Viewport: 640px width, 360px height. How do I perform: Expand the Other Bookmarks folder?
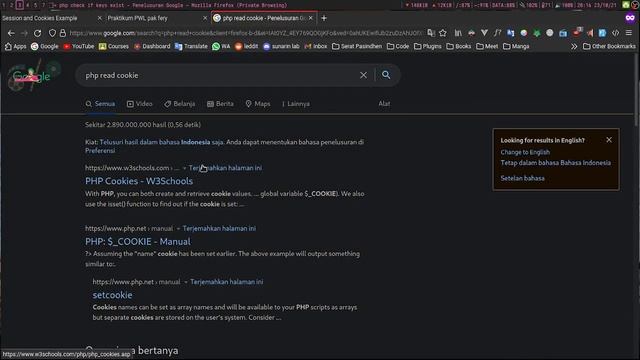pos(609,47)
